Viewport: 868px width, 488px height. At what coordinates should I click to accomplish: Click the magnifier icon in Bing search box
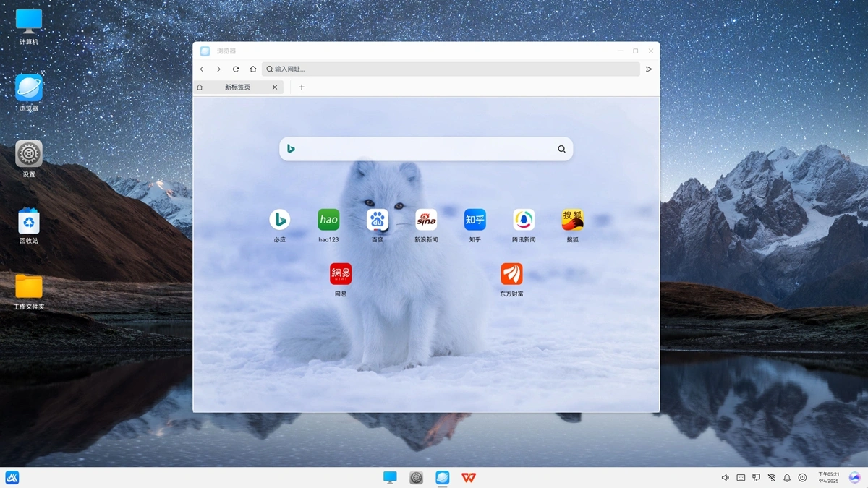561,149
